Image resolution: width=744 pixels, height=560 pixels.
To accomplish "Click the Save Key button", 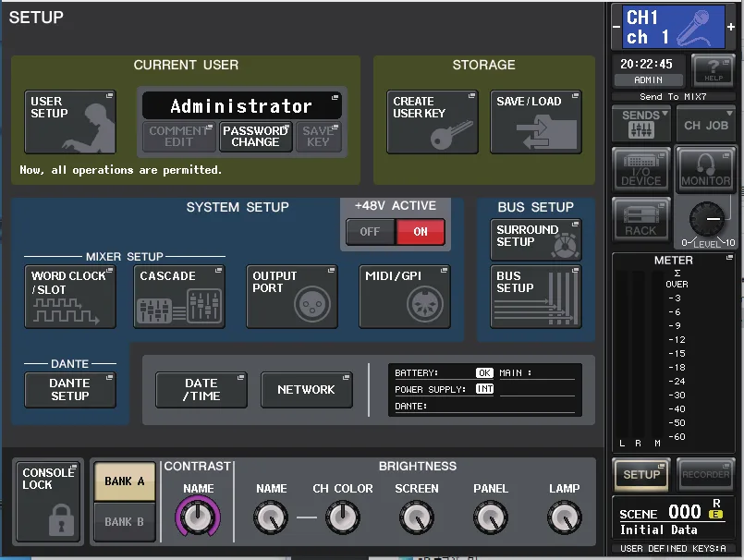I will click(x=318, y=137).
